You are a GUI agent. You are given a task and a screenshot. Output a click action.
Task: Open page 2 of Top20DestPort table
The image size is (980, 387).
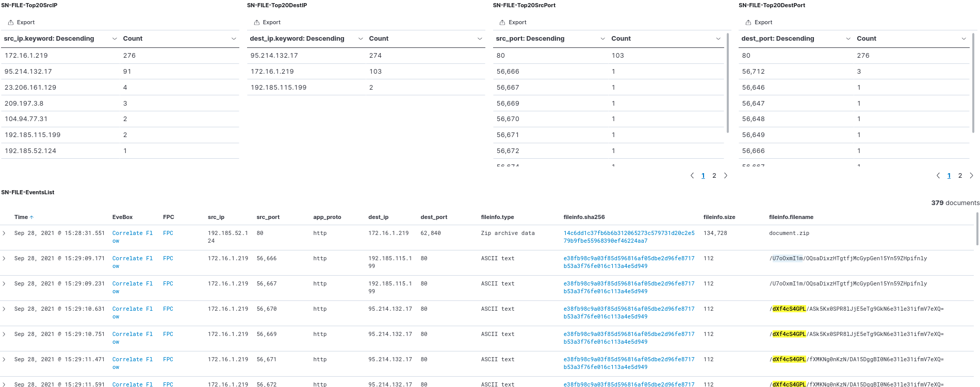pos(960,176)
